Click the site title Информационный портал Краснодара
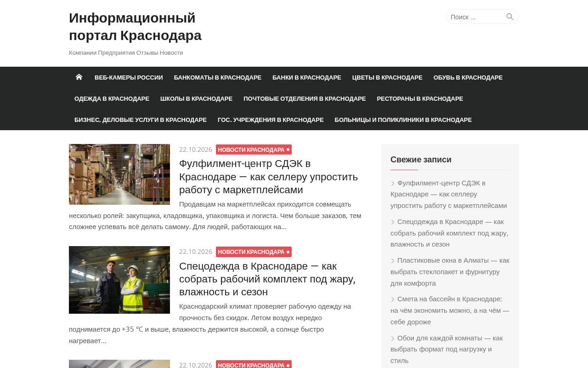This screenshot has height=368, width=588. 135,27
